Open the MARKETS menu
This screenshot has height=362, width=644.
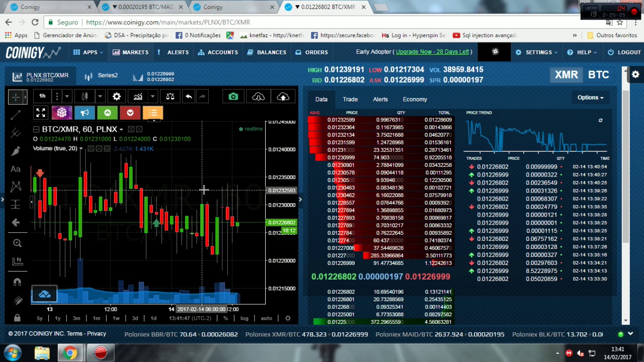(130, 52)
